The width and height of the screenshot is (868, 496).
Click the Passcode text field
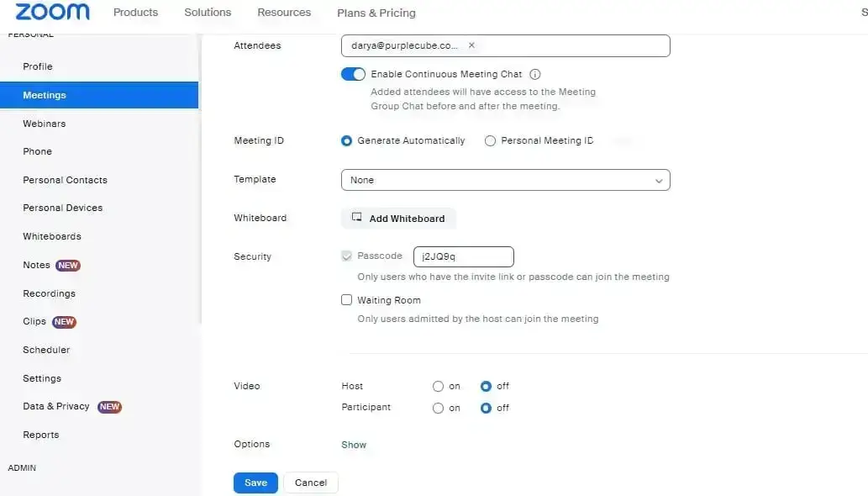tap(463, 256)
